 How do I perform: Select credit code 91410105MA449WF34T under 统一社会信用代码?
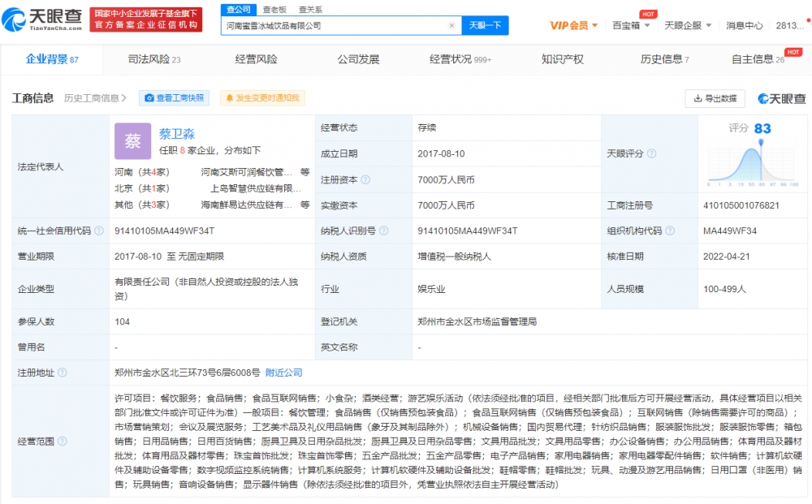[x=164, y=230]
